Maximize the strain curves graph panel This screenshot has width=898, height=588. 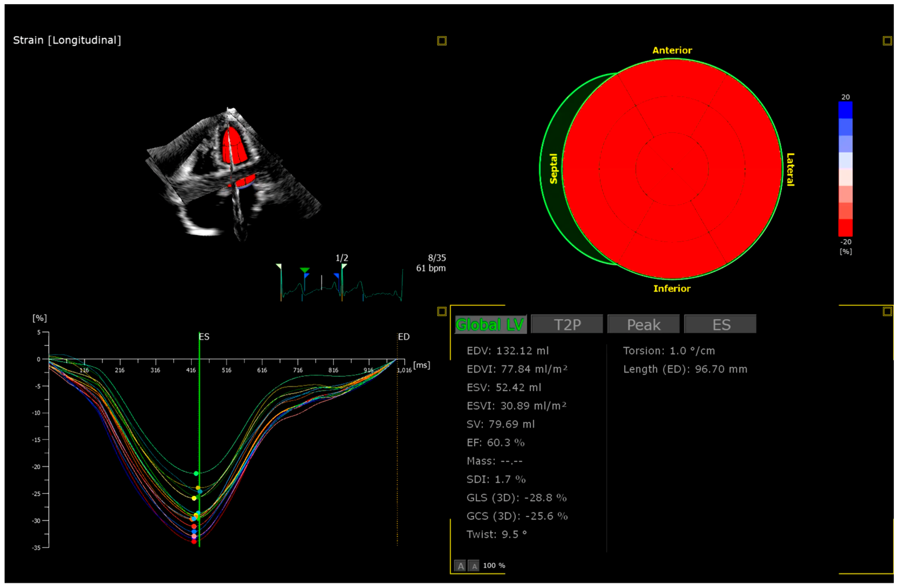[x=441, y=311]
